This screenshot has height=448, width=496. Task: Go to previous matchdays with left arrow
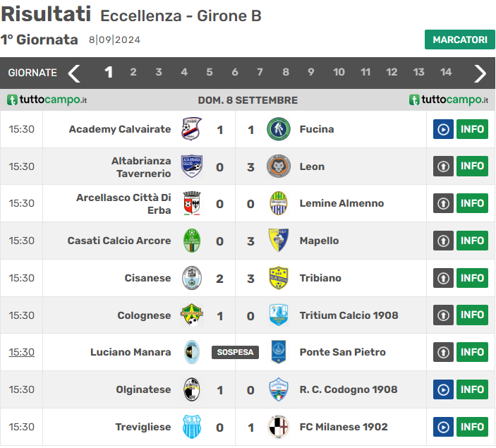[74, 73]
